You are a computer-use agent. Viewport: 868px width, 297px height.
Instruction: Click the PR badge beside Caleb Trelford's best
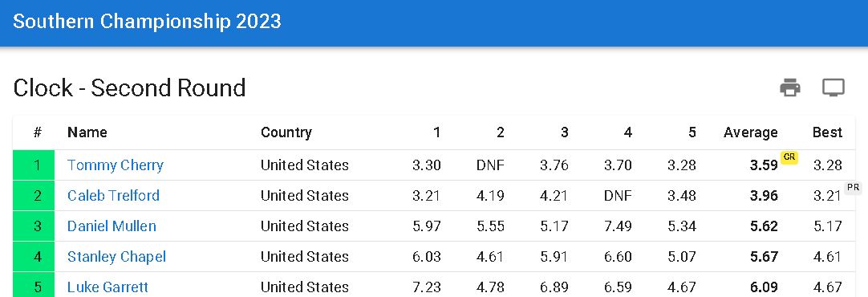pyautogui.click(x=854, y=188)
